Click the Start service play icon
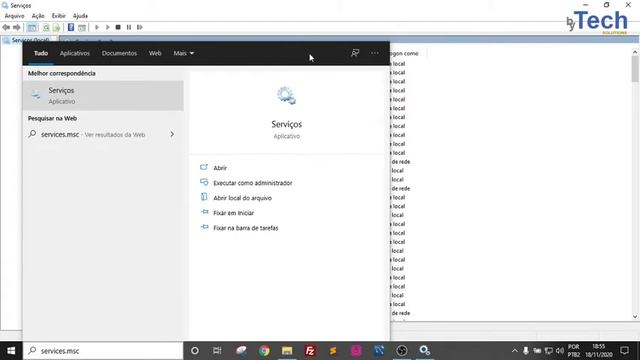640x360 pixels. (x=97, y=27)
